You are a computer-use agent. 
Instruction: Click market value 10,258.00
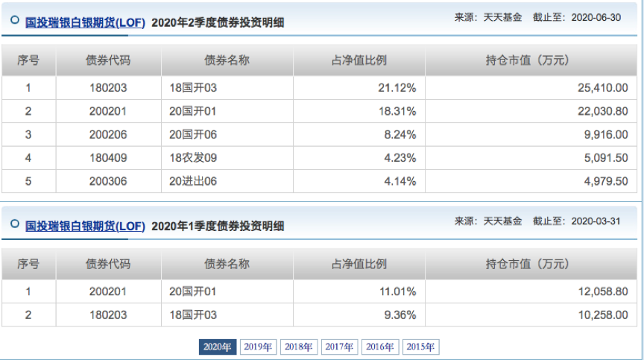click(603, 315)
